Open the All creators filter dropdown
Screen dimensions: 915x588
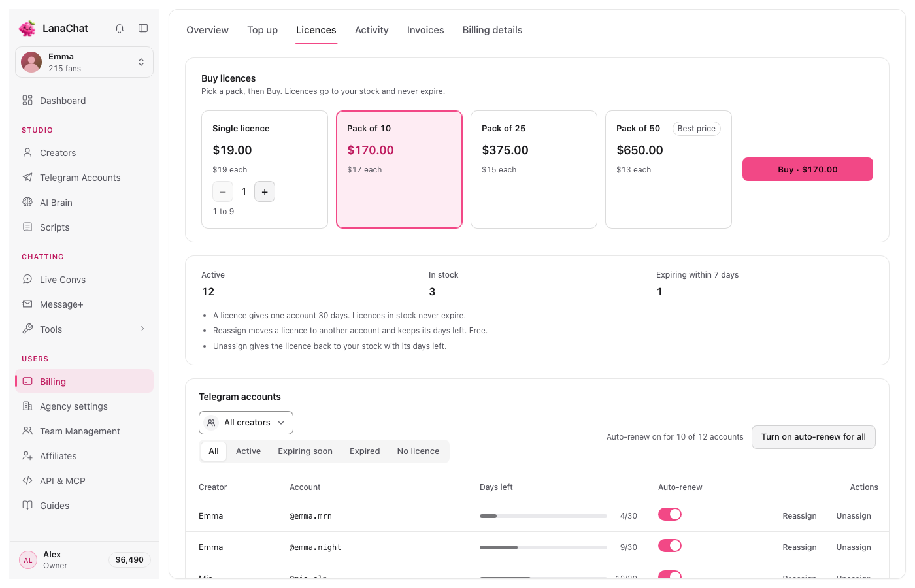(x=246, y=423)
